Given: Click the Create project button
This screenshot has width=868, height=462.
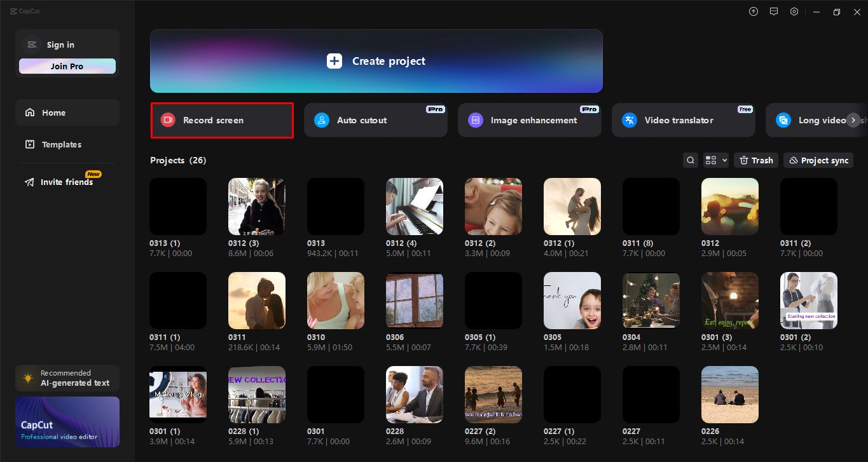Looking at the screenshot, I should pyautogui.click(x=375, y=61).
